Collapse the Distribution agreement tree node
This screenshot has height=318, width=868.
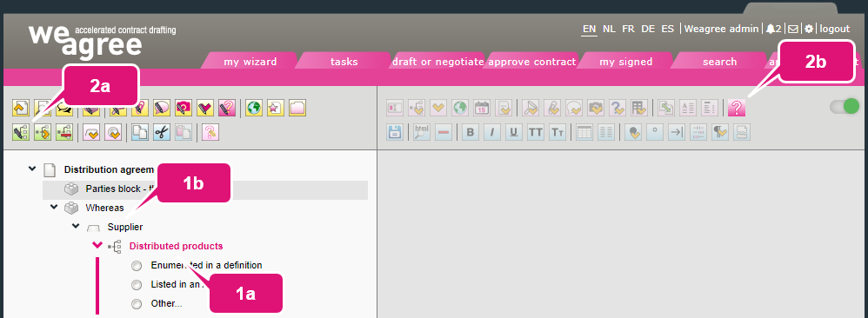pyautogui.click(x=32, y=169)
